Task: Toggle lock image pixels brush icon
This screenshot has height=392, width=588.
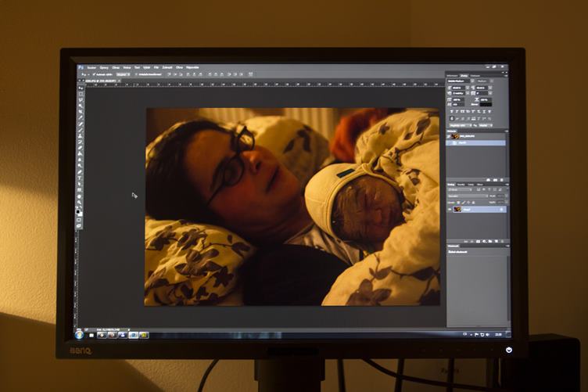Action: pyautogui.click(x=464, y=203)
